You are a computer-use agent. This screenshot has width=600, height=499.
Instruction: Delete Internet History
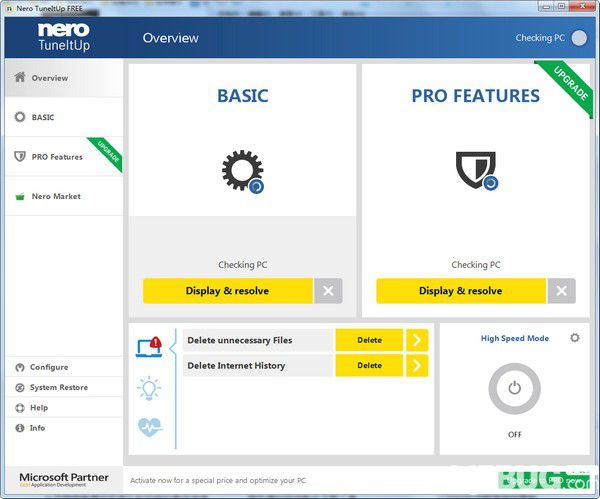point(369,365)
